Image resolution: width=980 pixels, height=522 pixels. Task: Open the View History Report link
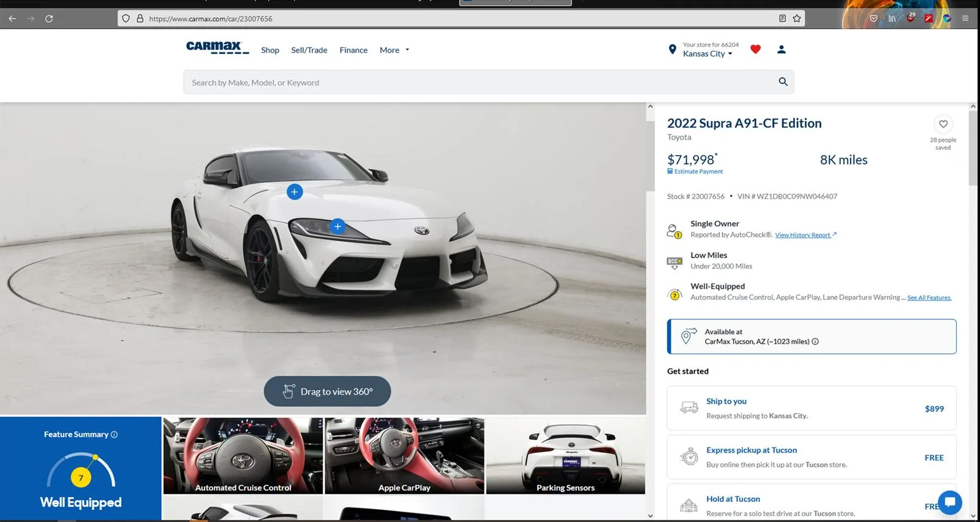806,235
